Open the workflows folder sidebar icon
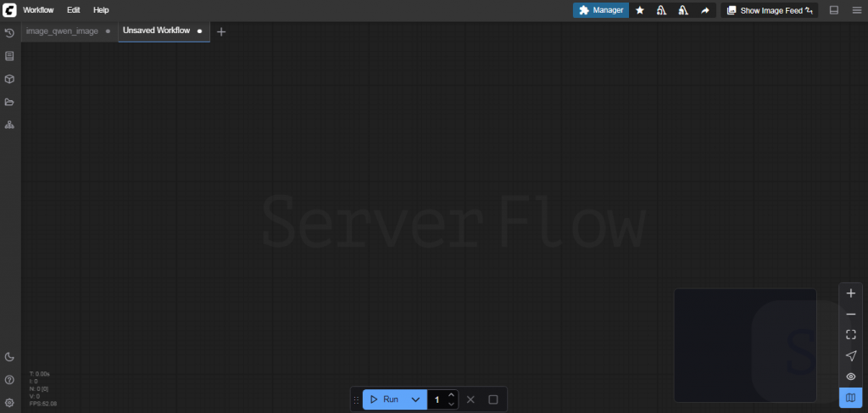This screenshot has width=868, height=413. 8,102
